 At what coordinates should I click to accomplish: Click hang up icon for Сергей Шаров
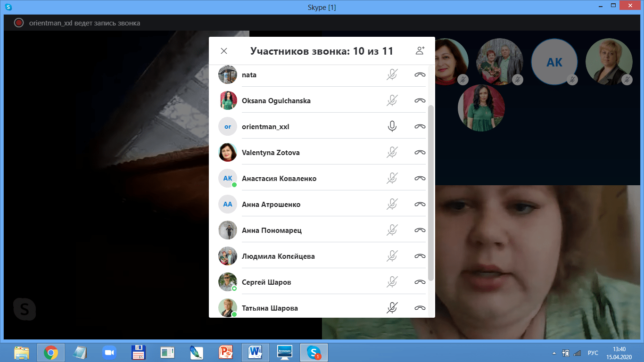click(420, 282)
